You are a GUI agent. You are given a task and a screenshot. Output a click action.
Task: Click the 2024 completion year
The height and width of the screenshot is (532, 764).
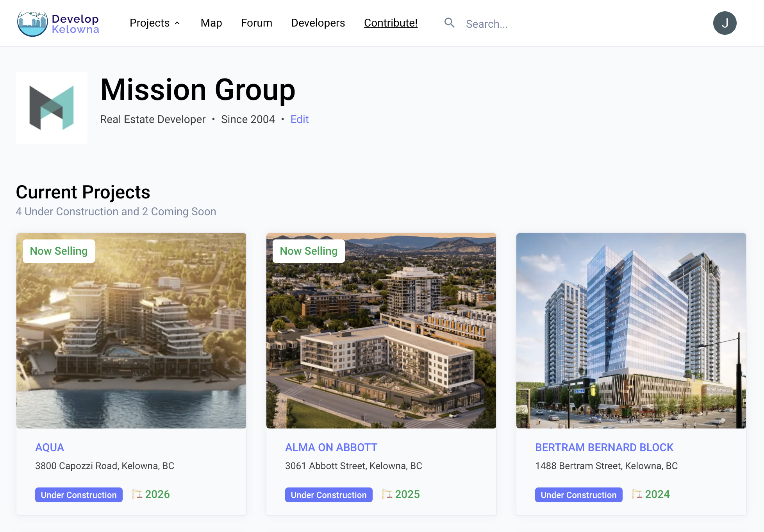657,495
